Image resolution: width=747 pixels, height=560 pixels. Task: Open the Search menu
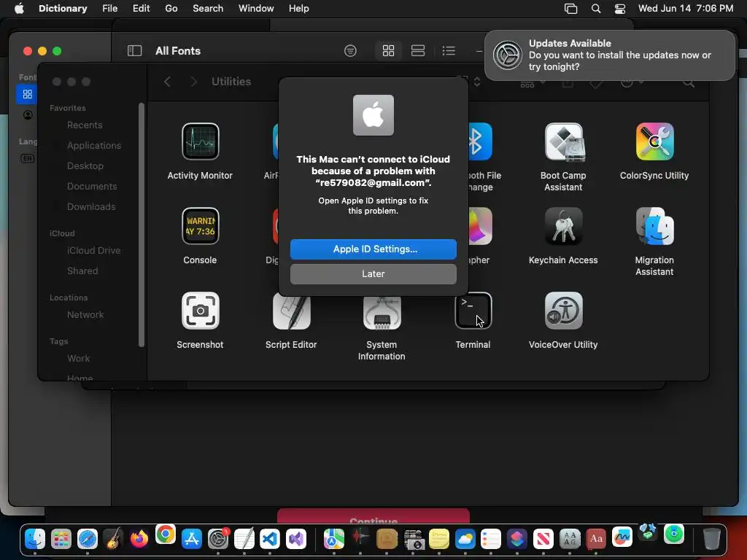[208, 8]
